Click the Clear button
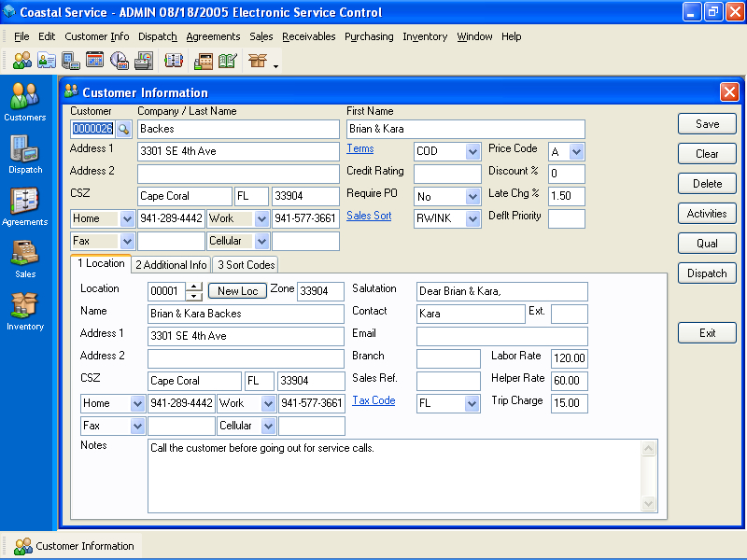Viewport: 747px width, 560px height. coord(707,154)
